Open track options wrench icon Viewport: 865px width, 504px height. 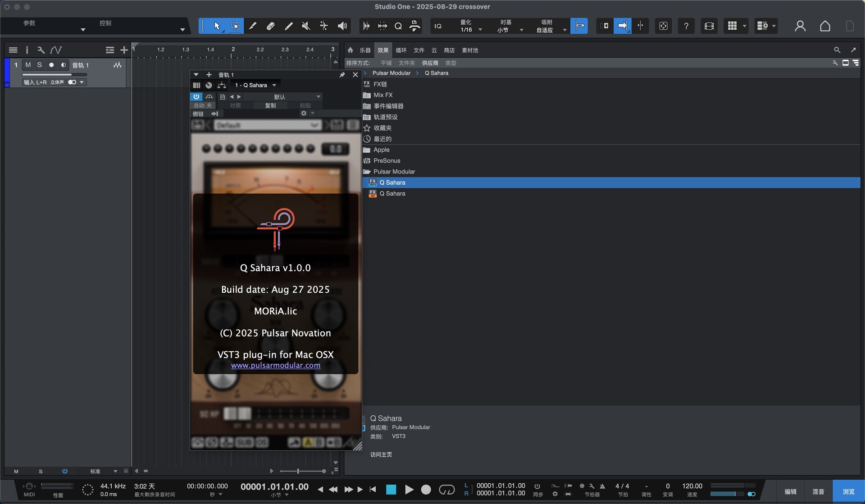click(x=41, y=50)
